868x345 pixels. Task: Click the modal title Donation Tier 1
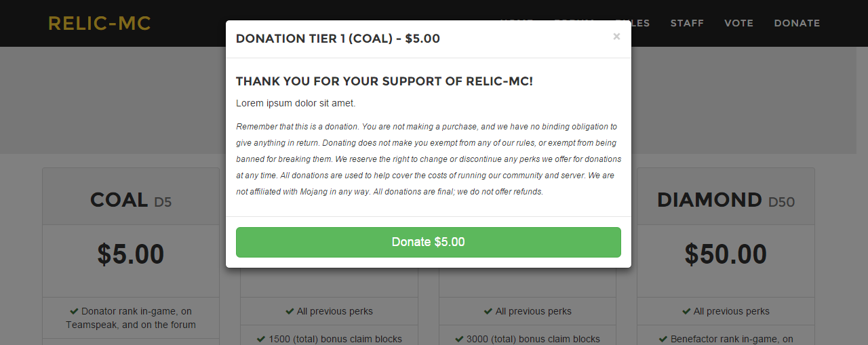tap(338, 39)
